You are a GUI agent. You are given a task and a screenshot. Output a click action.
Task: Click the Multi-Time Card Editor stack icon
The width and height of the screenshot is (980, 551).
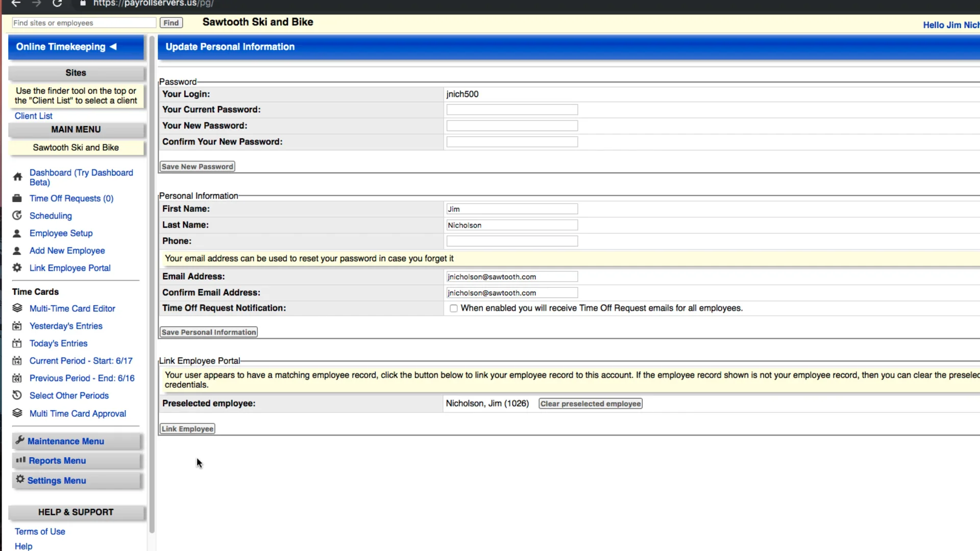17,308
